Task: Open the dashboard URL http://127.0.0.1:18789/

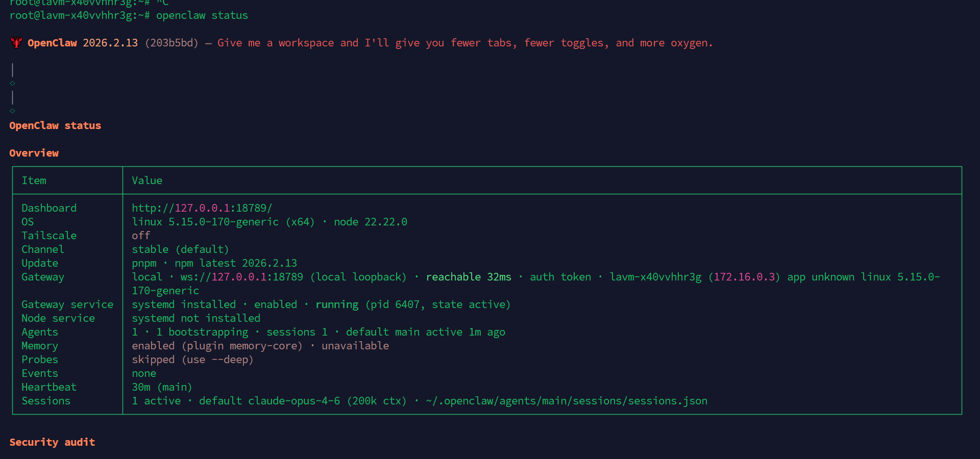Action: (x=202, y=208)
